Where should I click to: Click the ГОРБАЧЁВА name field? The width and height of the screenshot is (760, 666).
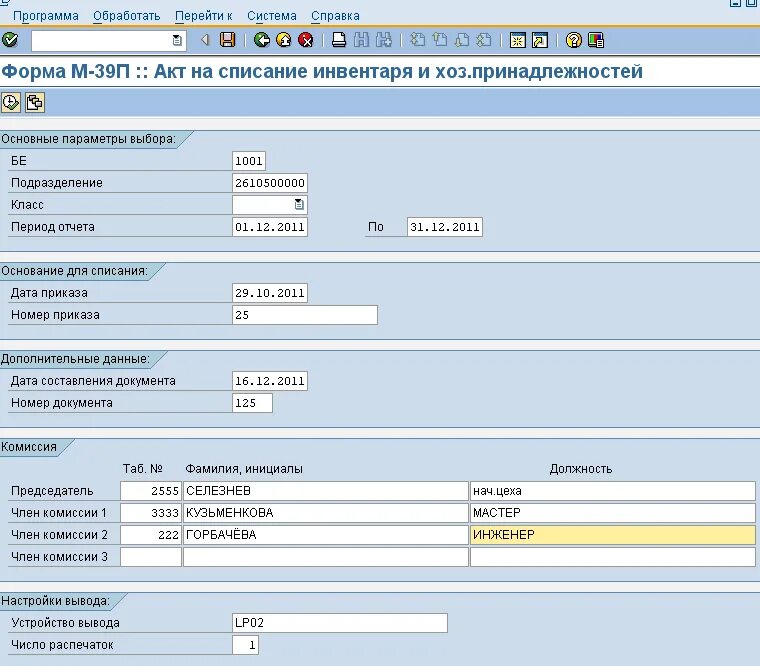[326, 535]
